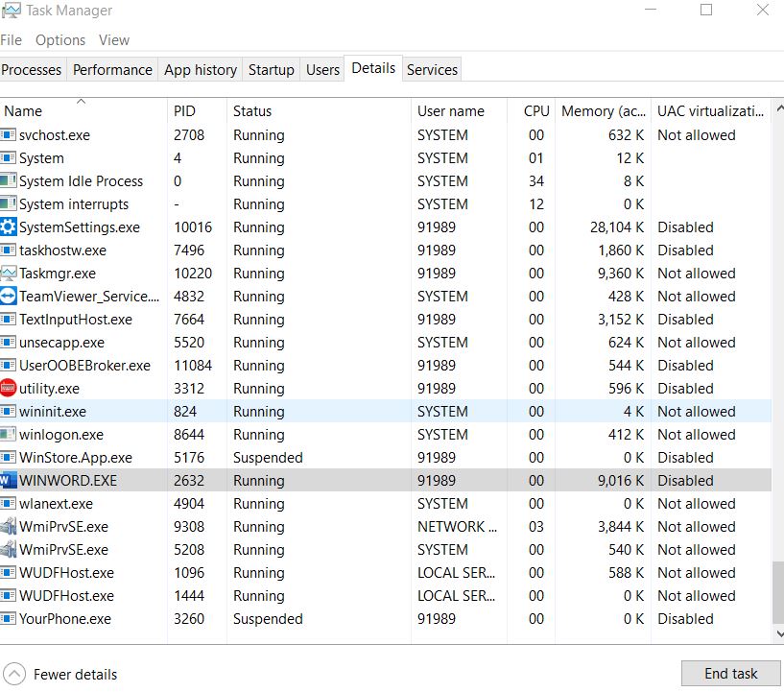The width and height of the screenshot is (784, 692).
Task: Click PID 10016 of SystemSettings.exe
Action: [193, 227]
